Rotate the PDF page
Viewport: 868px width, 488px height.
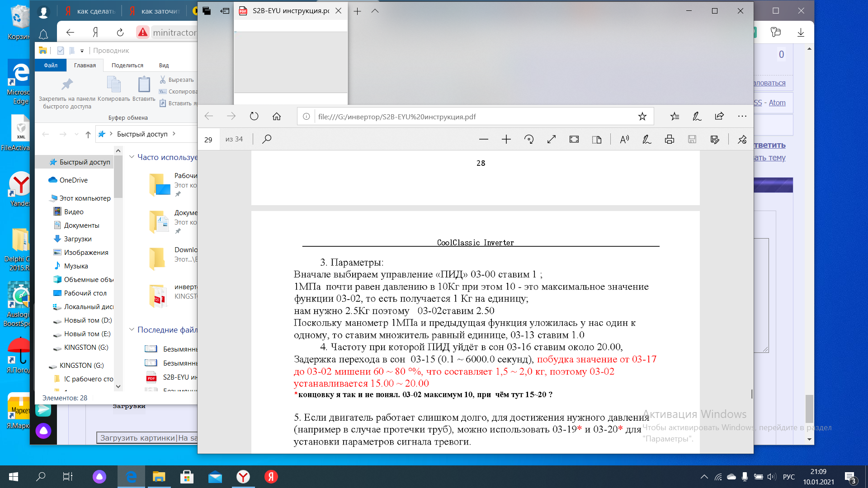[x=529, y=140]
